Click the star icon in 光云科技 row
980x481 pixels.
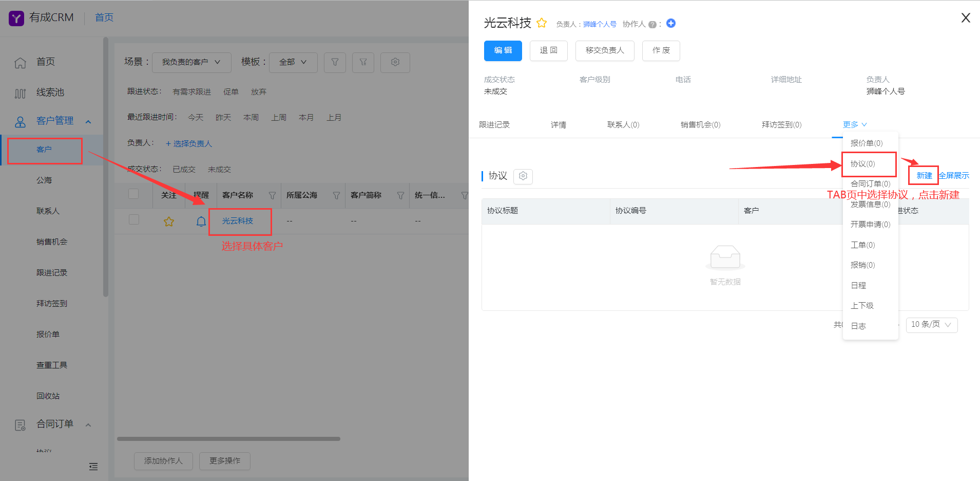point(169,221)
